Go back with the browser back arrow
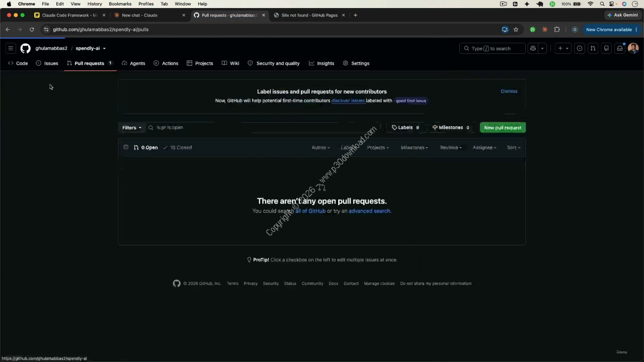 [8, 30]
